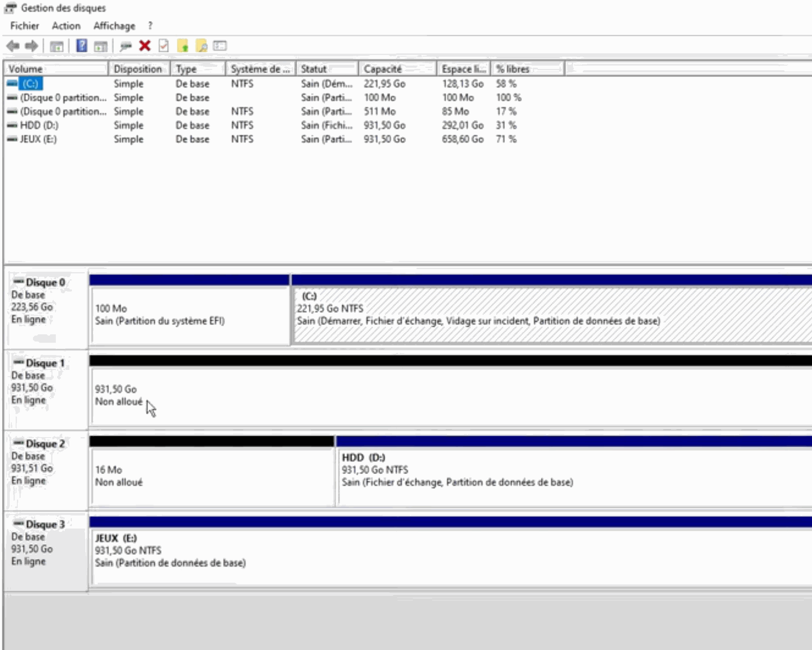
Task: Click the red X delete icon
Action: tap(145, 46)
